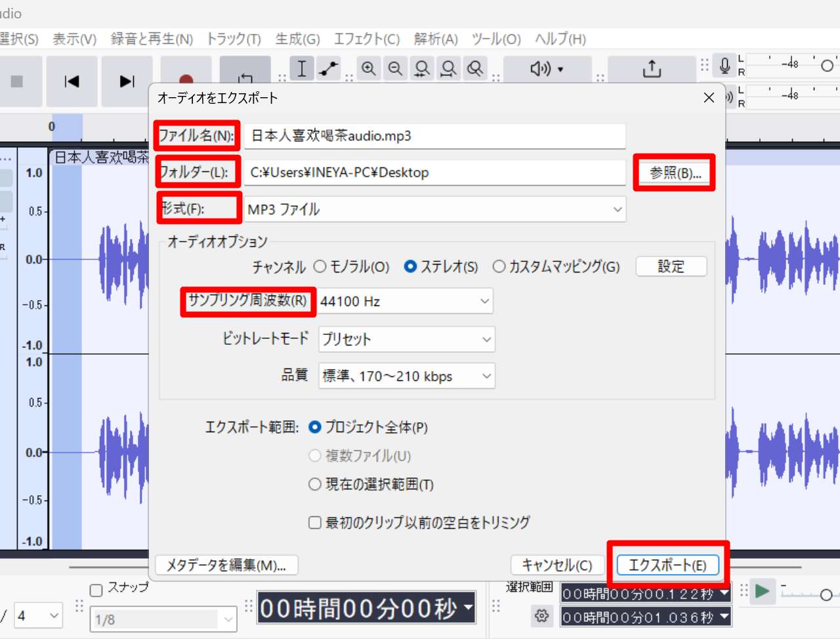Open the 品質 quality dropdown
The image size is (840, 639).
(407, 376)
